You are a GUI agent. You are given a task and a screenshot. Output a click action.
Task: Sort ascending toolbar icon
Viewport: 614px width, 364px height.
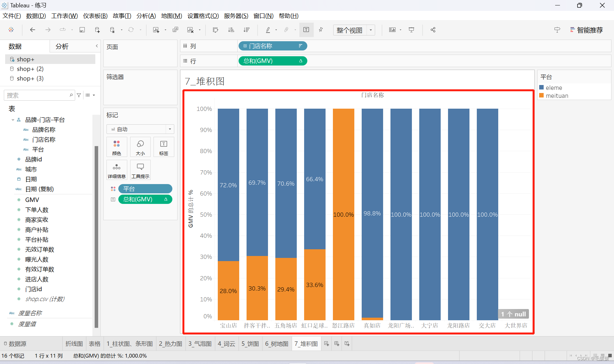pyautogui.click(x=231, y=30)
